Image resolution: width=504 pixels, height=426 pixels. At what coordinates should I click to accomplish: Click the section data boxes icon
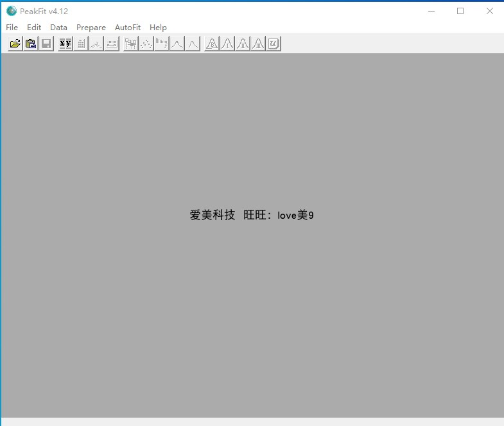pyautogui.click(x=131, y=44)
